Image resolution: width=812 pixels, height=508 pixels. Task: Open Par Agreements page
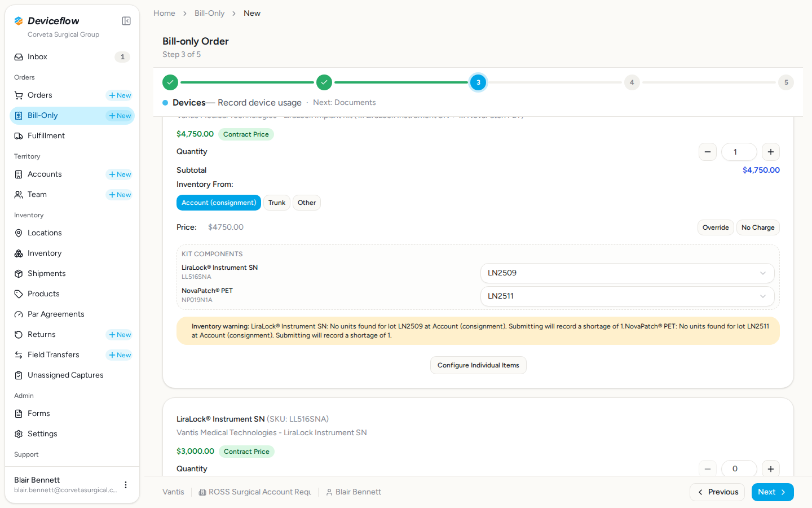[72, 314]
